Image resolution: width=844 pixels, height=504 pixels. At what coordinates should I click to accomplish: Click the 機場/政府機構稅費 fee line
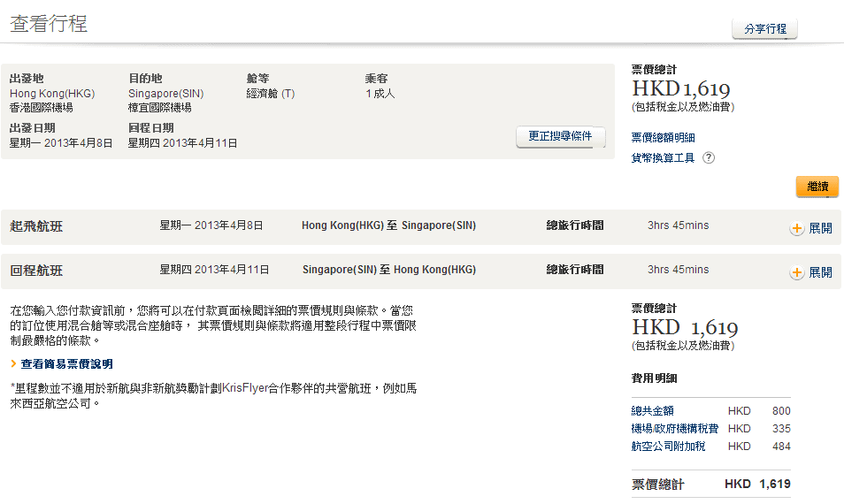point(675,429)
